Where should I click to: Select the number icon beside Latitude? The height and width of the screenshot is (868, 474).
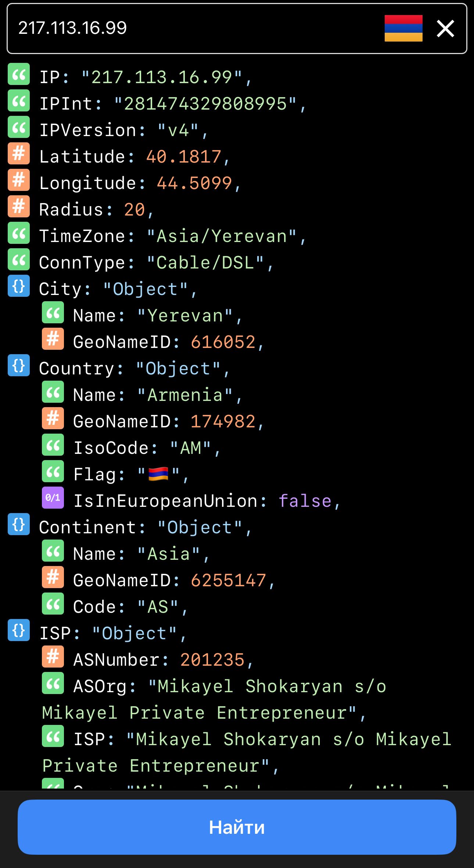tap(18, 154)
